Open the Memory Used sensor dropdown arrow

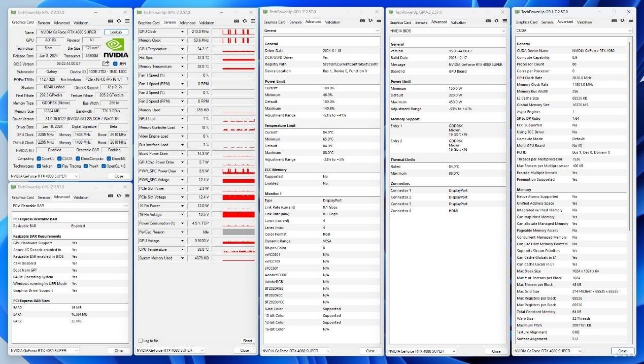tap(182, 110)
